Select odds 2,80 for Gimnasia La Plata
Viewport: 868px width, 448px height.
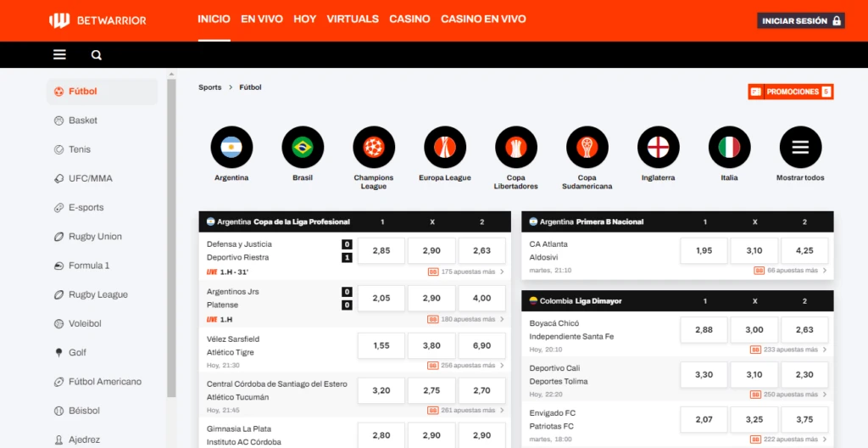pos(381,435)
